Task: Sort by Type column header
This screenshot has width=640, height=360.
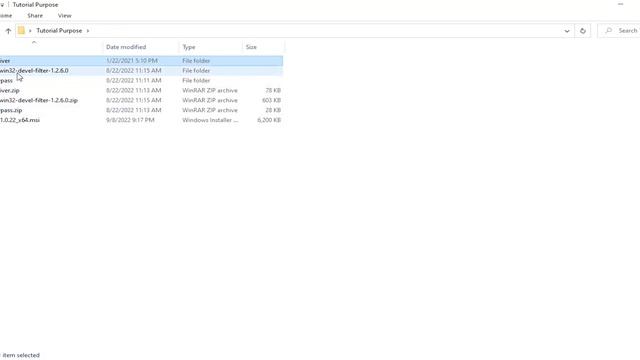Action: (x=189, y=47)
